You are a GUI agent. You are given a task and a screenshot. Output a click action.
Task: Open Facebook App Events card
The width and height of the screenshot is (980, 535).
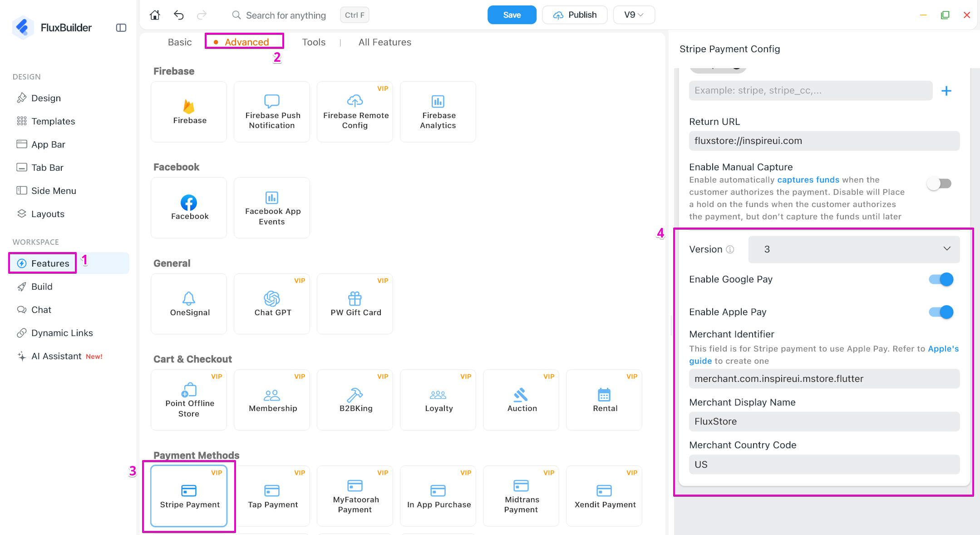pyautogui.click(x=272, y=208)
